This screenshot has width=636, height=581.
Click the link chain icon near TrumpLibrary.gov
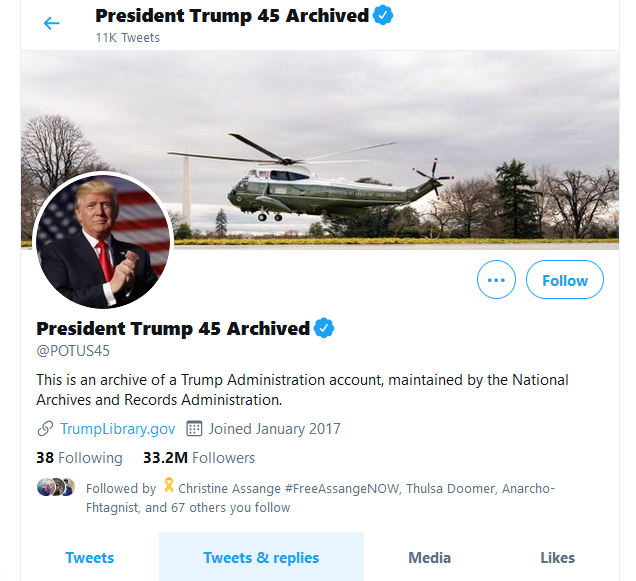(45, 429)
